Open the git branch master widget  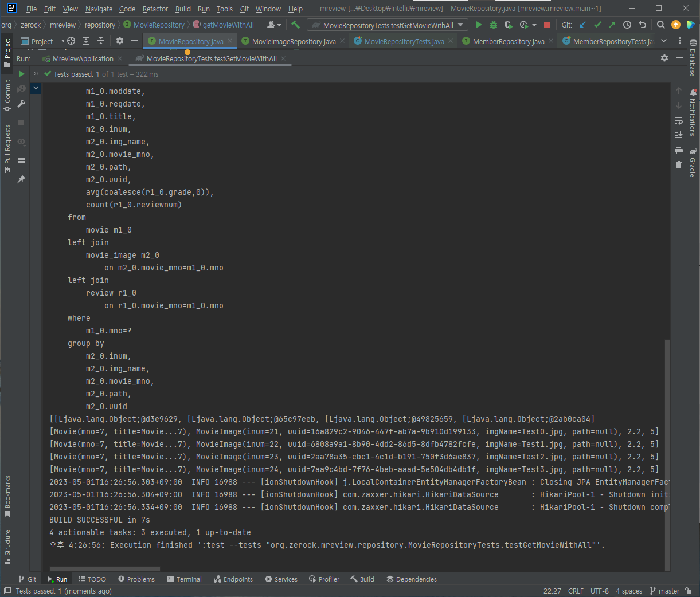click(x=664, y=591)
